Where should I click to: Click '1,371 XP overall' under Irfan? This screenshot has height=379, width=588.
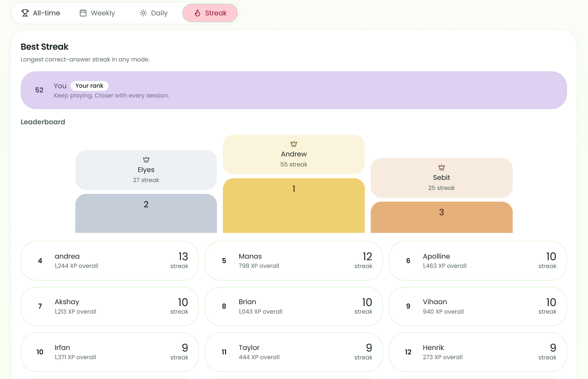click(x=75, y=357)
